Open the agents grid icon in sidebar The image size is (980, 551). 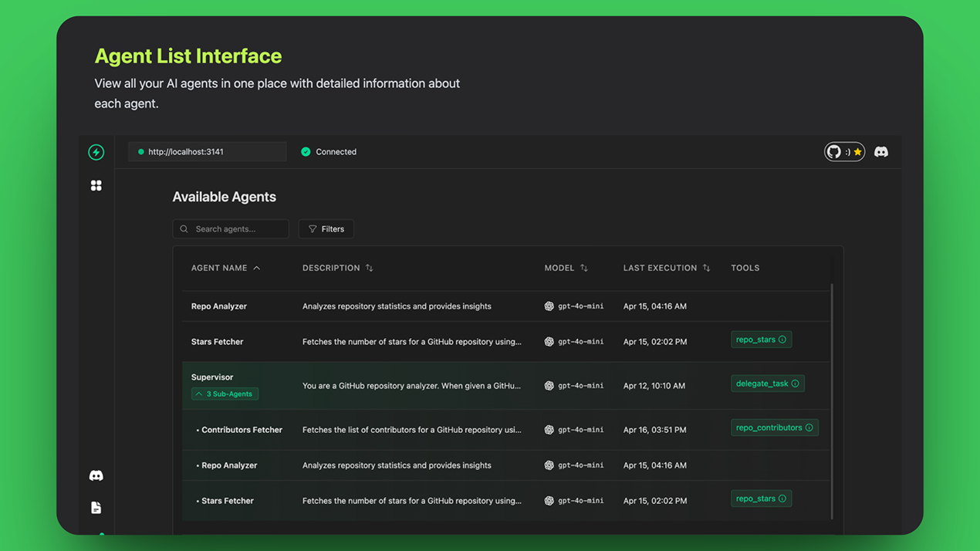(96, 185)
